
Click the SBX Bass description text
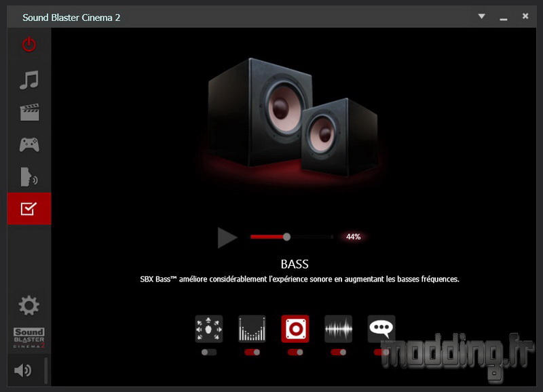(x=299, y=279)
